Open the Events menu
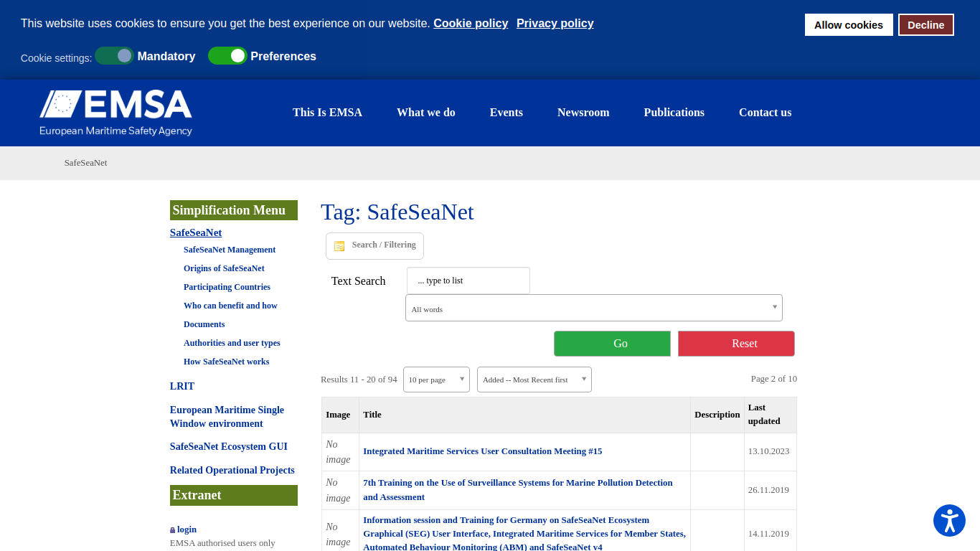Viewport: 980px width, 551px height. click(x=507, y=113)
